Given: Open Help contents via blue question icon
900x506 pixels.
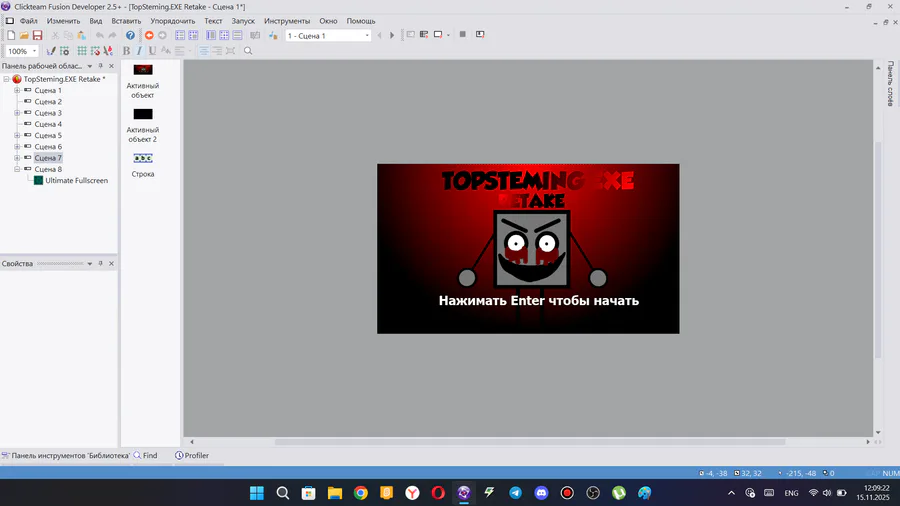Looking at the screenshot, I should pos(130,36).
